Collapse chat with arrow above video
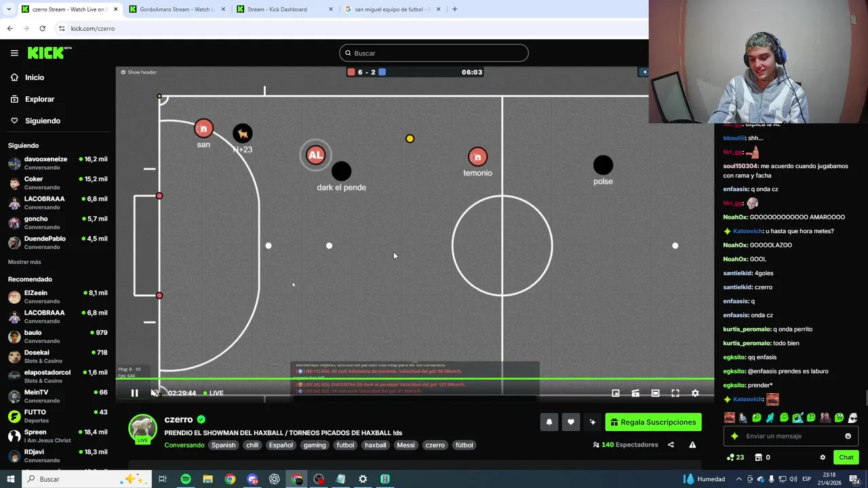 tap(644, 72)
